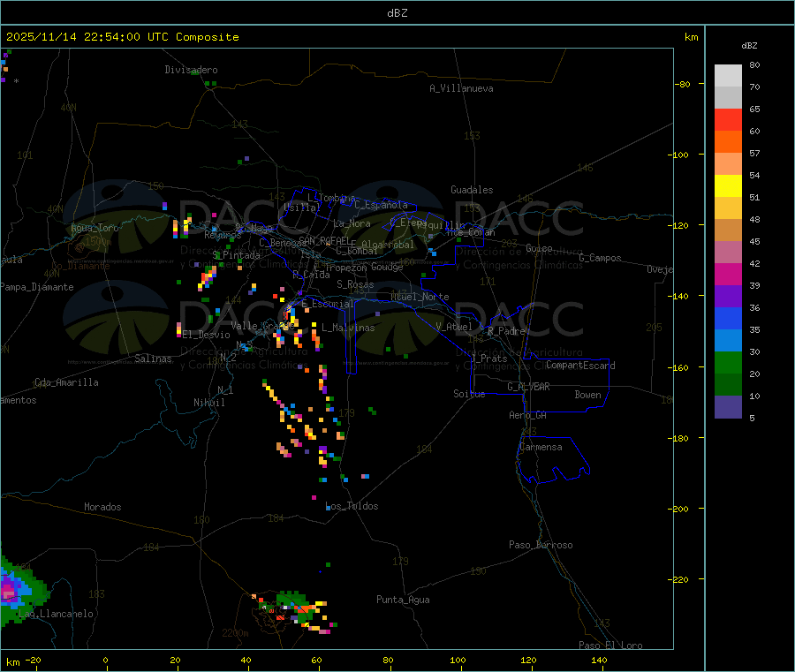Screen dimensions: 795x672
Task: Click the S_Rosas map label
Action: [355, 284]
